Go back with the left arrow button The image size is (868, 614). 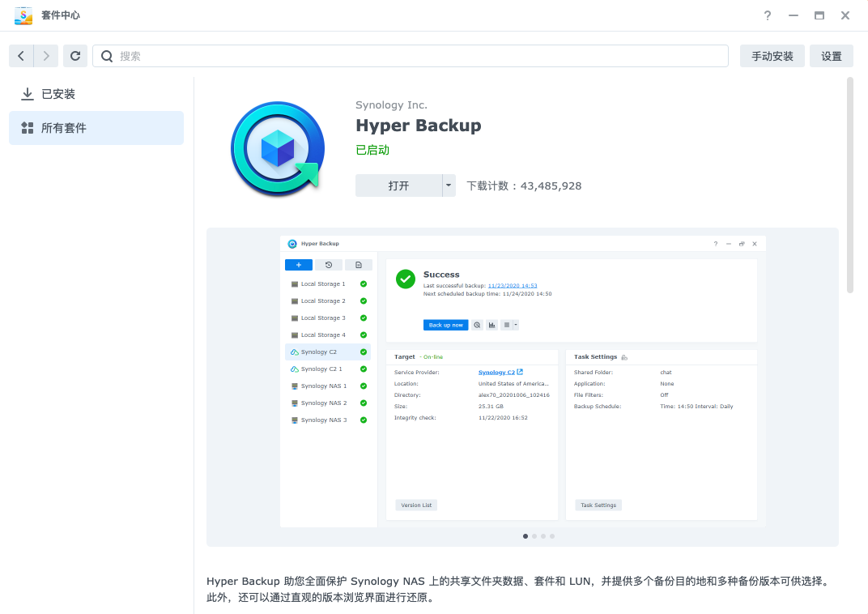21,56
